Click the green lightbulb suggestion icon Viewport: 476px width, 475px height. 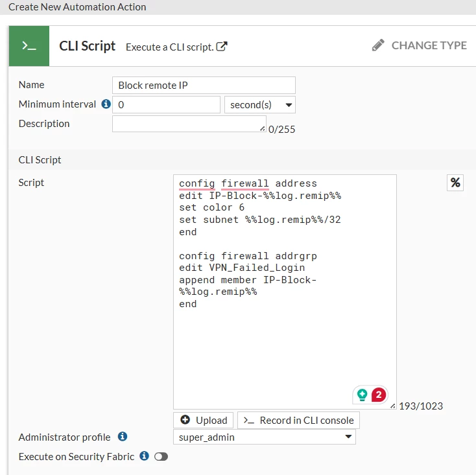tap(362, 395)
